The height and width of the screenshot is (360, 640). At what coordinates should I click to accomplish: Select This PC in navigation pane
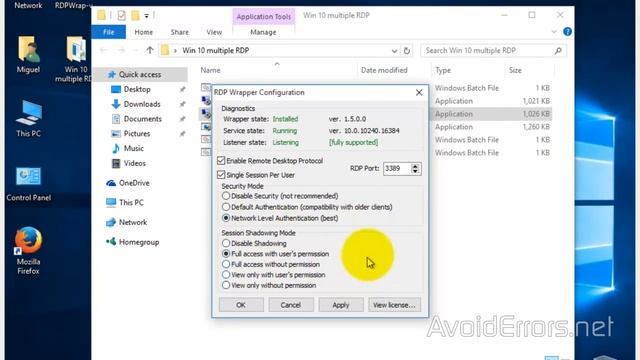(x=131, y=202)
